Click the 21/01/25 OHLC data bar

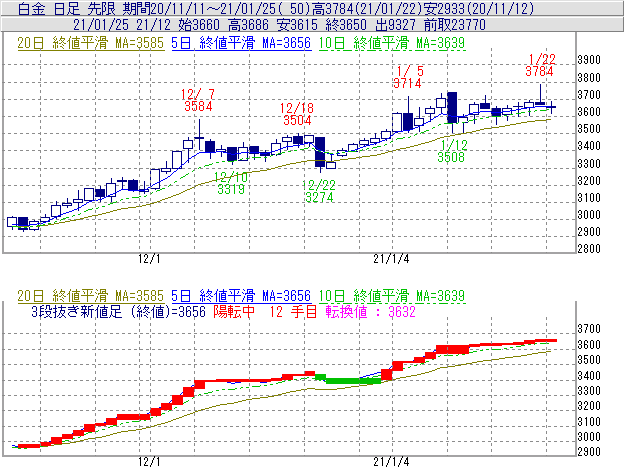pos(312,25)
